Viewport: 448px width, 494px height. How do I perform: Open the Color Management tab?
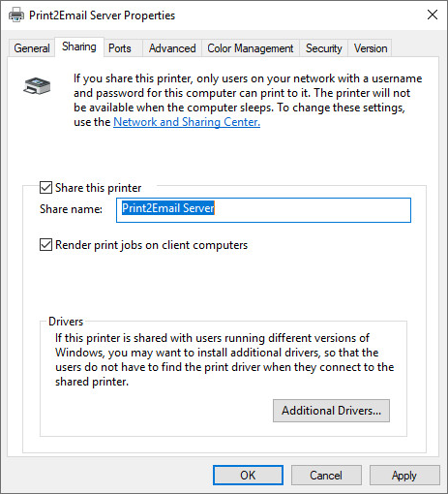(x=251, y=48)
